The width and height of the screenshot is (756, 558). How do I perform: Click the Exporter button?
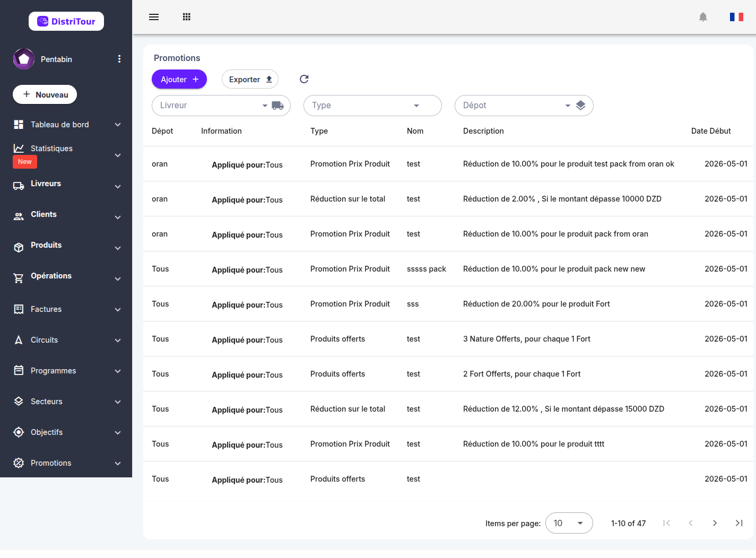[x=250, y=79]
